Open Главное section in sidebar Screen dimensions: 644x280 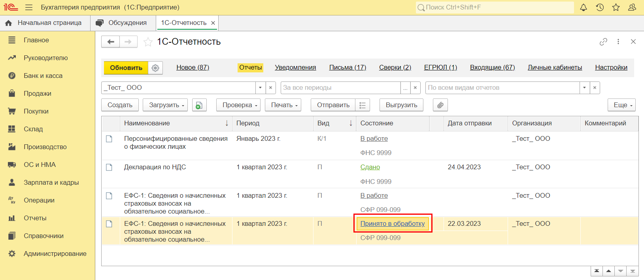(36, 40)
